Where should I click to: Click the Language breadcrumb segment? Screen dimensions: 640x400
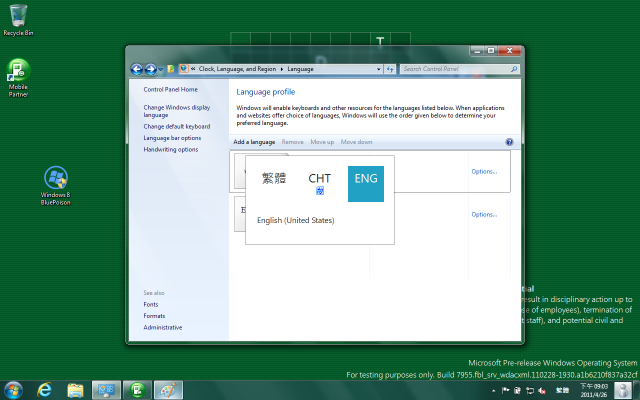[x=300, y=69]
